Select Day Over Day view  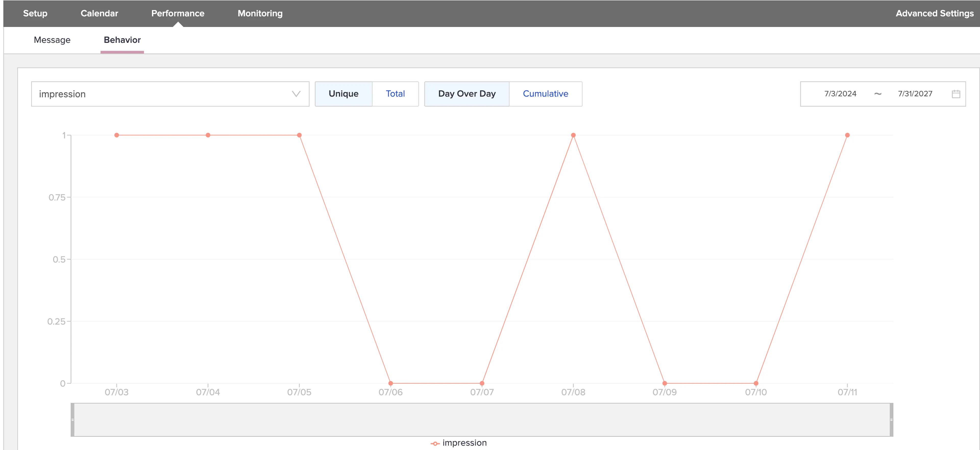pyautogui.click(x=467, y=94)
